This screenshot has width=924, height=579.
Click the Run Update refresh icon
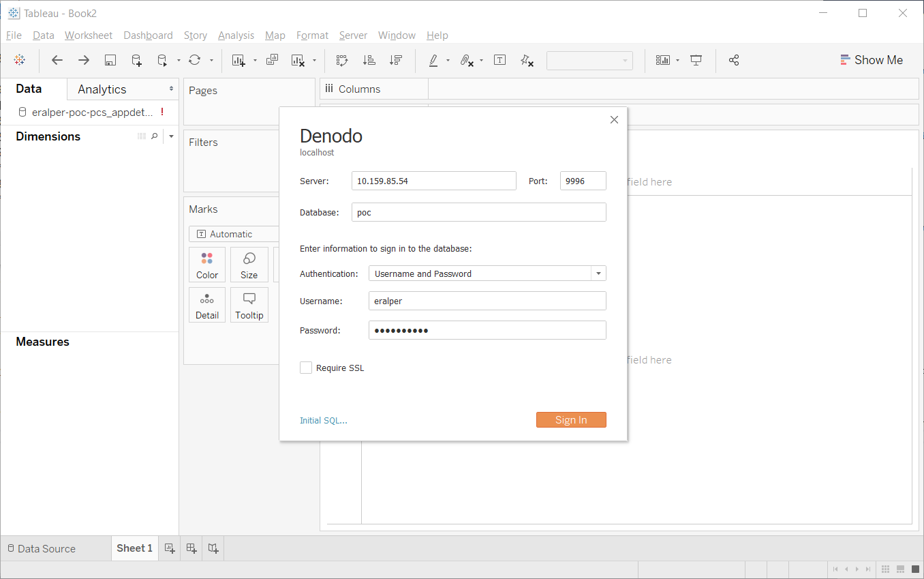195,60
